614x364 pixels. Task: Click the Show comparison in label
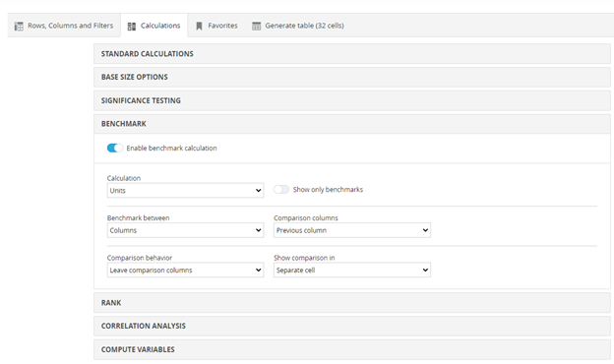[x=304, y=258]
